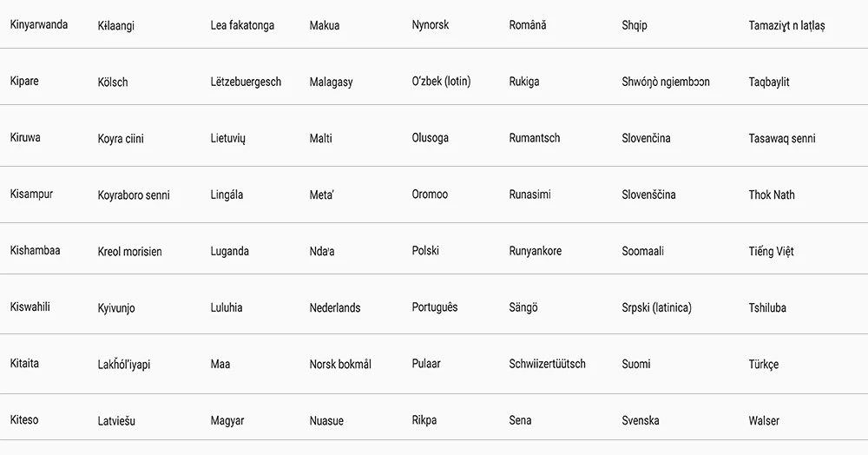This screenshot has height=455, width=868.
Task: Click the Malagasy language entry
Action: 331,82
